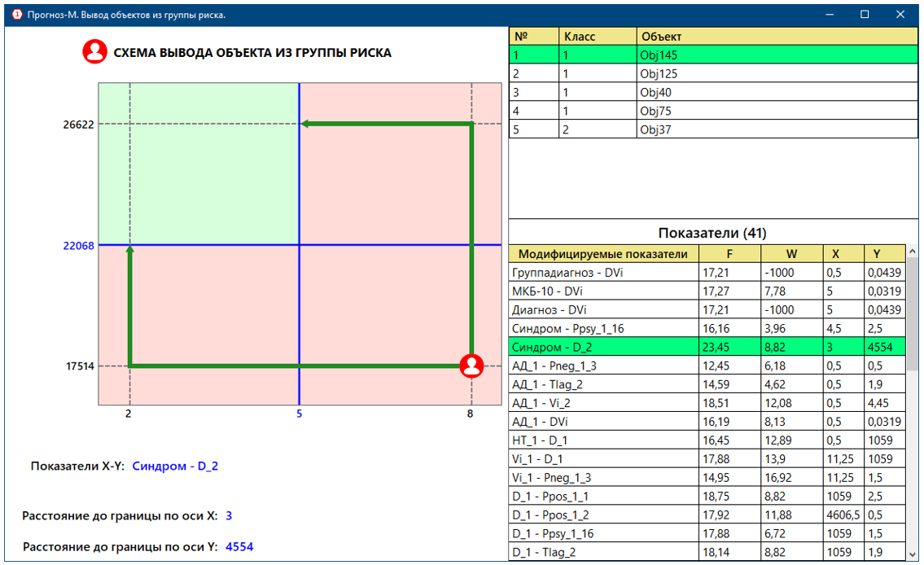Click the red person icon beside the scheme title

(x=95, y=52)
